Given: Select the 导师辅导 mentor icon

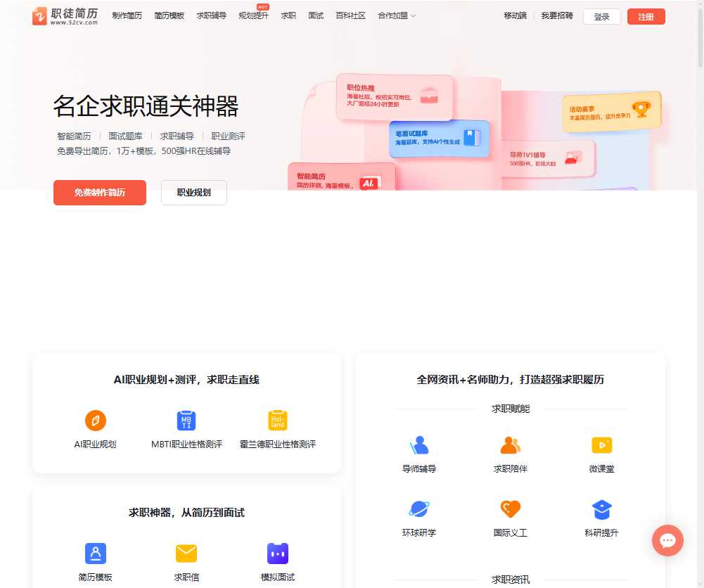Looking at the screenshot, I should [x=419, y=443].
